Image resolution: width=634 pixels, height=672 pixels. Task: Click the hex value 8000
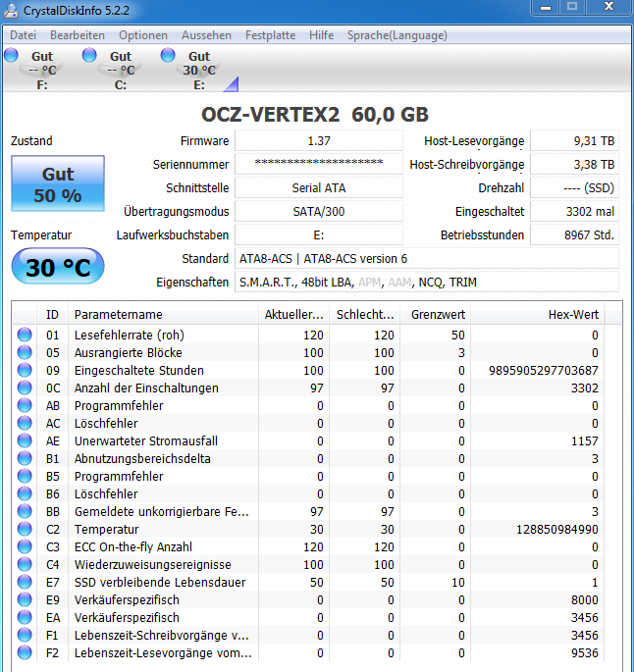click(x=584, y=600)
